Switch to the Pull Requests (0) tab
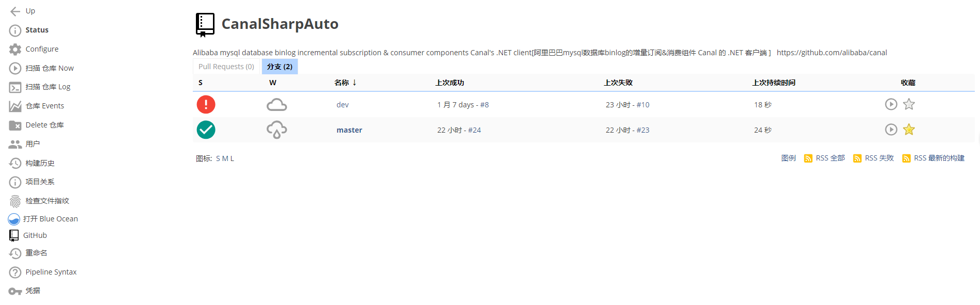This screenshot has width=980, height=305. tap(226, 67)
